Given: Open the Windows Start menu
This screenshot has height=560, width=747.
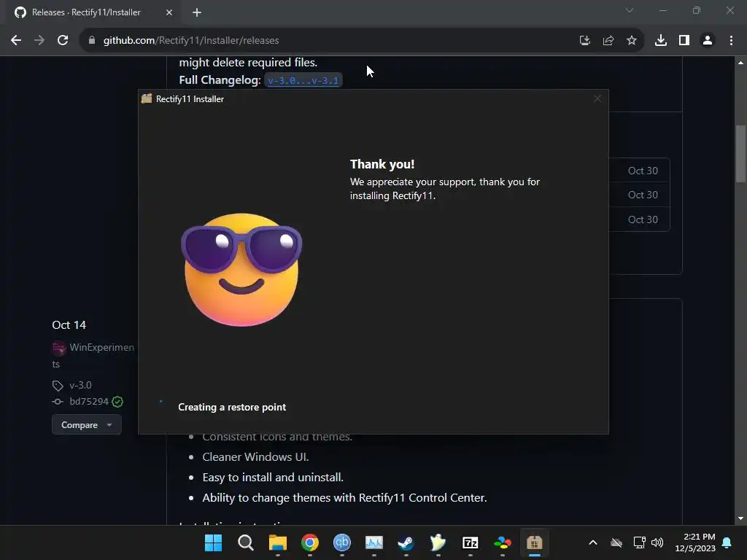Looking at the screenshot, I should click(213, 542).
